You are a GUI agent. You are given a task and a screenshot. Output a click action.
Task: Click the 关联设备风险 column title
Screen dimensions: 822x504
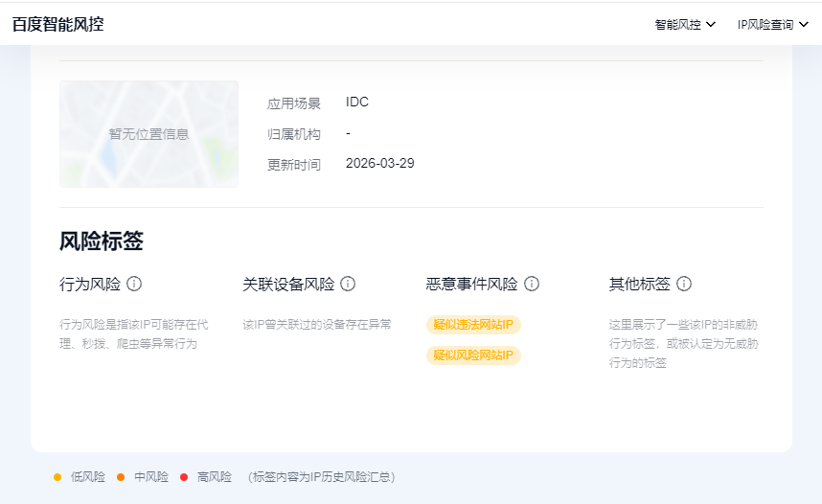click(x=288, y=284)
